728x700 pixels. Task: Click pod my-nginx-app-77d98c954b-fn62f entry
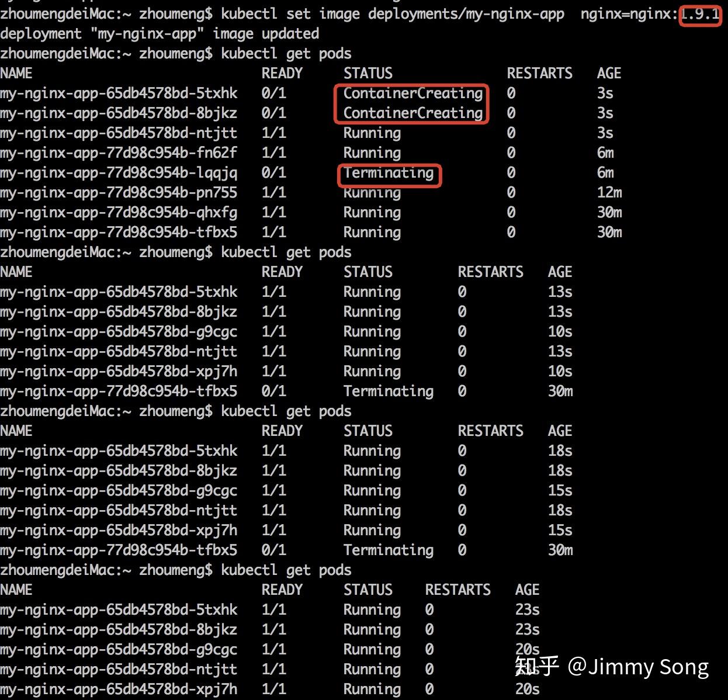click(119, 153)
